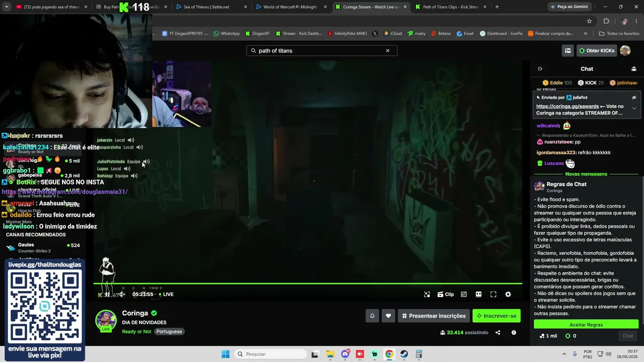Clear the path of titans search
This screenshot has width=644, height=362.
(387, 51)
